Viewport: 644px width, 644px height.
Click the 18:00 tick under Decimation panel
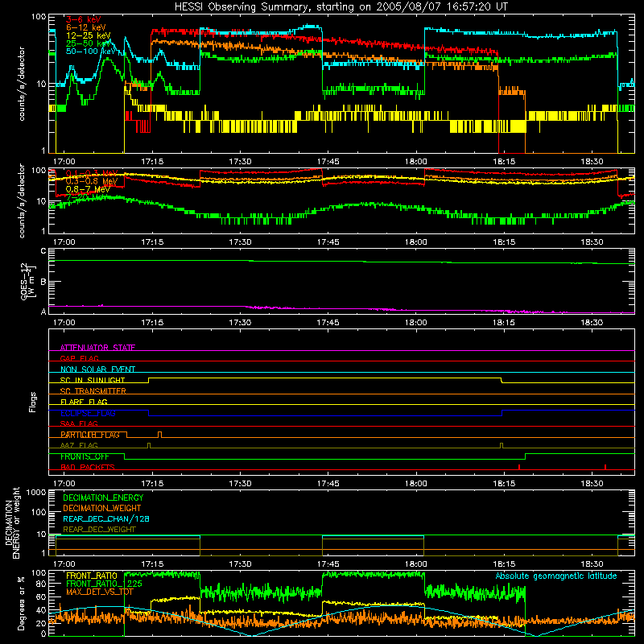coord(415,564)
